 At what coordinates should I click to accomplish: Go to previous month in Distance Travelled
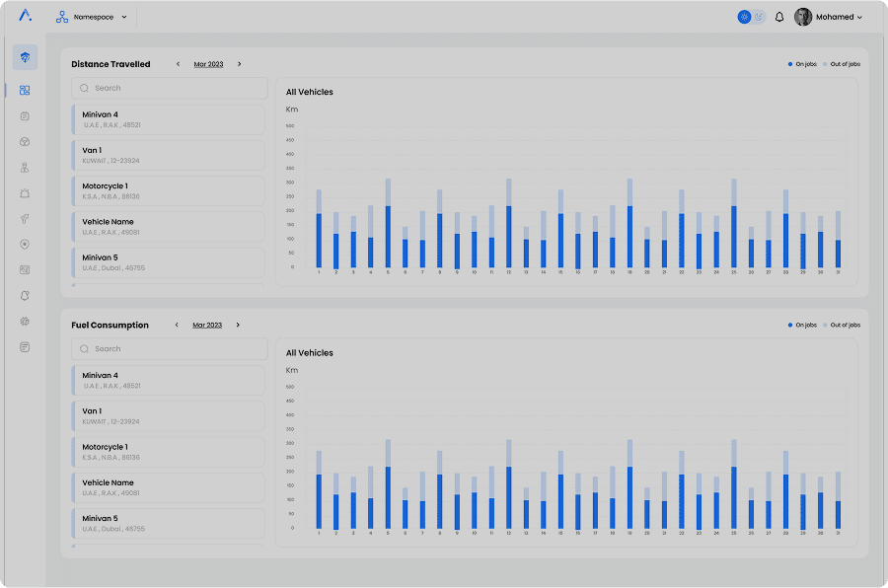pos(178,64)
